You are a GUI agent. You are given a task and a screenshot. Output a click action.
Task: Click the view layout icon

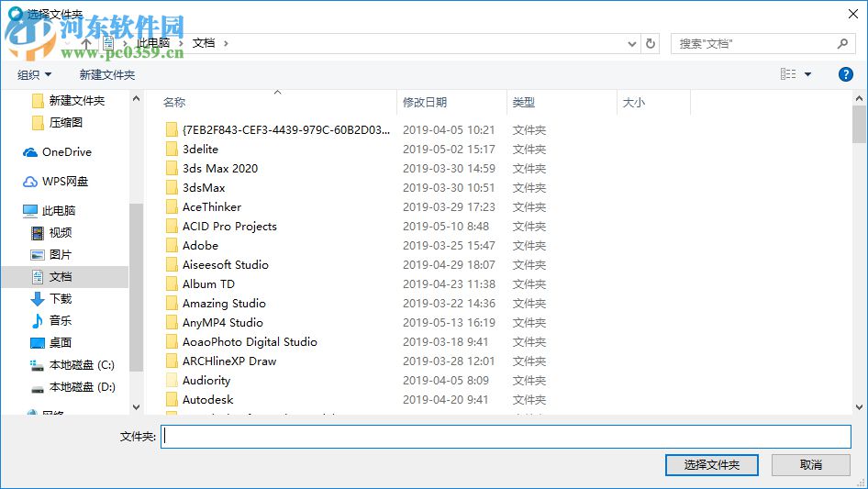pos(788,73)
